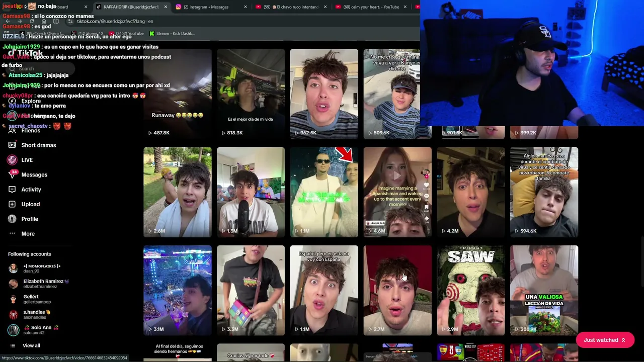Click YouTube favicon on calm your heart tab
The image size is (644, 362).
point(338,7)
